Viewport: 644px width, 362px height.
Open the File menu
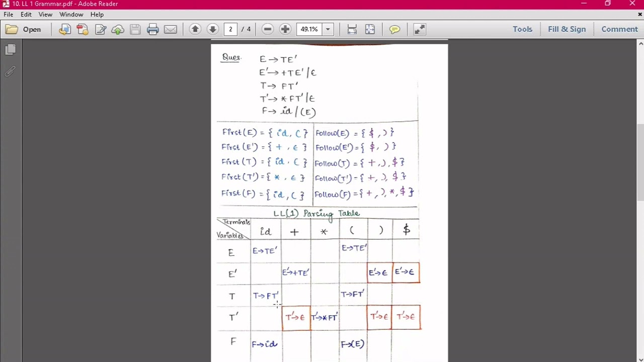pyautogui.click(x=9, y=15)
